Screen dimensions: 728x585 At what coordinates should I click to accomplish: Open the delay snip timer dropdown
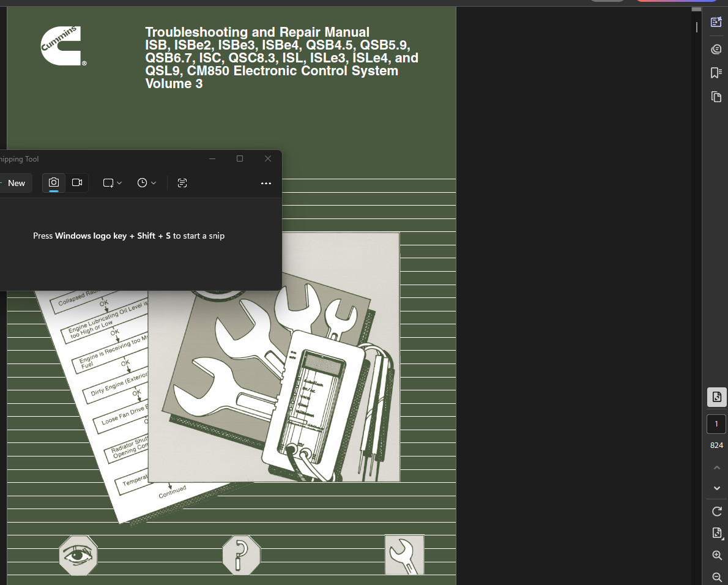(147, 183)
